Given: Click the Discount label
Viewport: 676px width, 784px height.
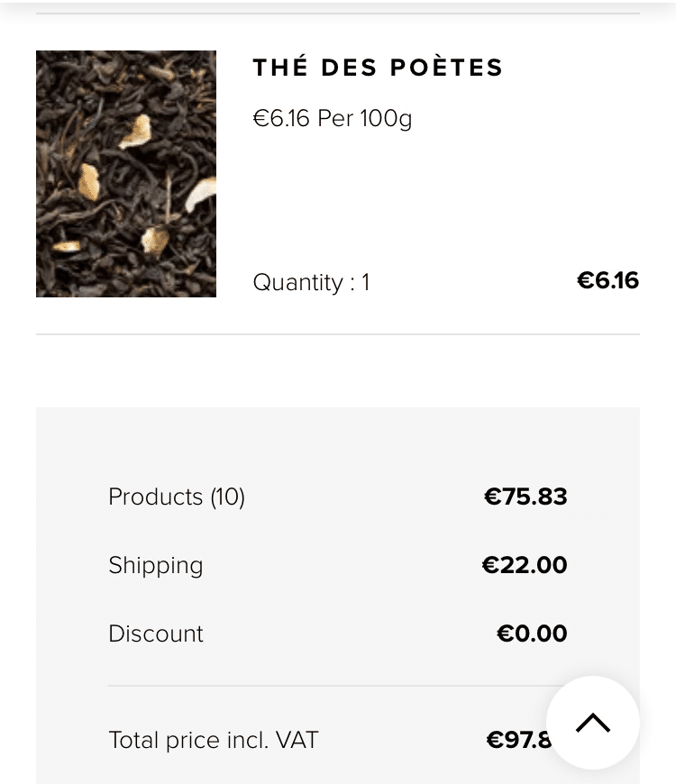Looking at the screenshot, I should click(x=156, y=634).
